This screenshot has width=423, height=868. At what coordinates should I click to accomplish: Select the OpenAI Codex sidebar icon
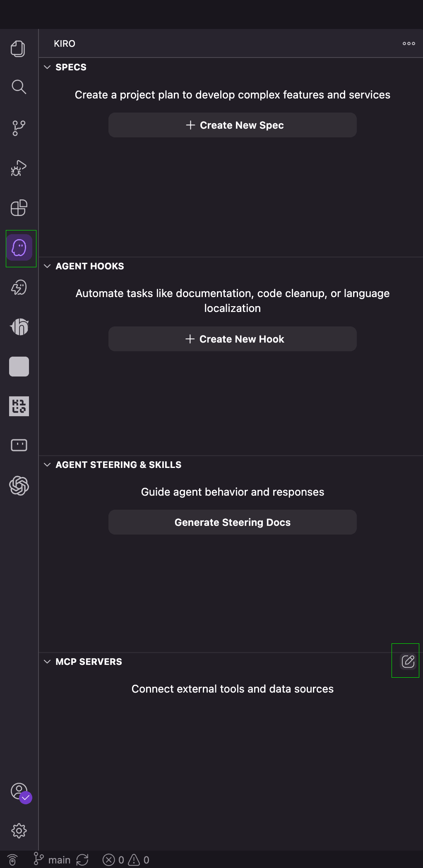pyautogui.click(x=18, y=486)
